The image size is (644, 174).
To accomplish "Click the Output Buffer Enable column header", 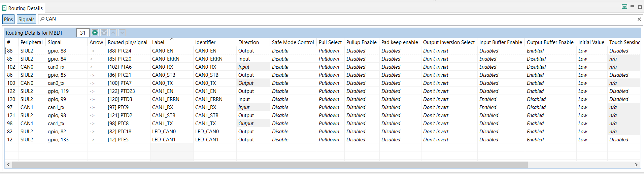I will [550, 42].
